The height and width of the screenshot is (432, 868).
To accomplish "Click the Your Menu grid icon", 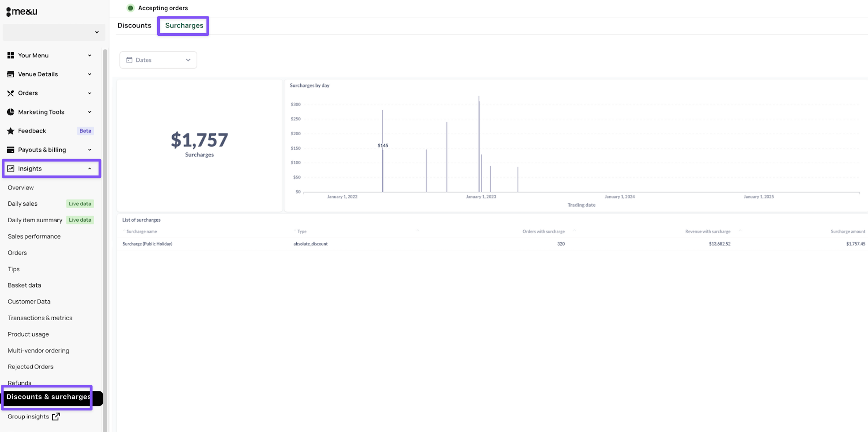I will coord(11,55).
